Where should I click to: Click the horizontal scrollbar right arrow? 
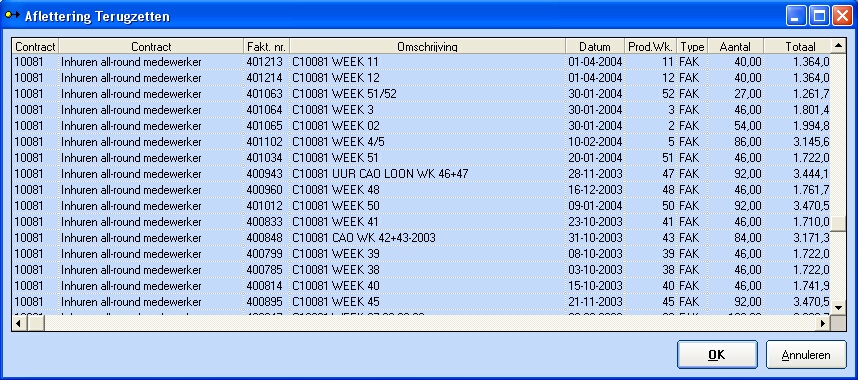(823, 324)
